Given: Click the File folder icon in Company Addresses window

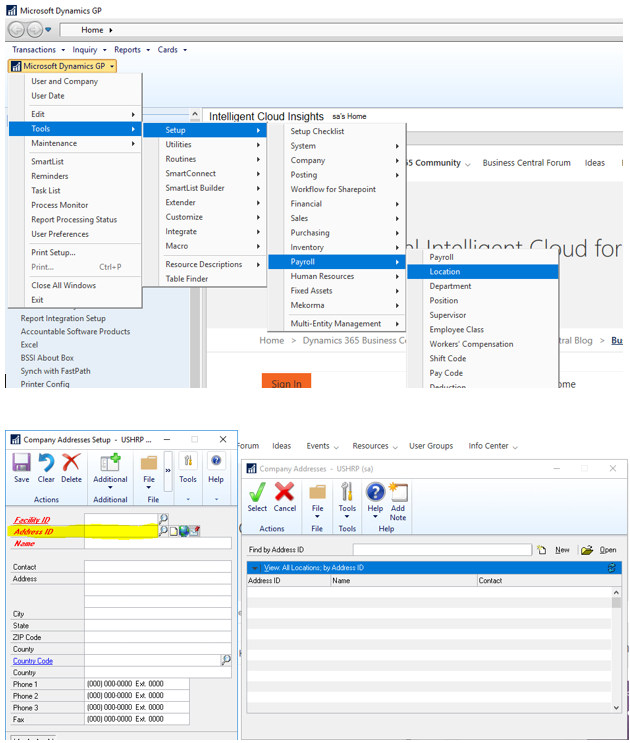Looking at the screenshot, I should [x=317, y=492].
